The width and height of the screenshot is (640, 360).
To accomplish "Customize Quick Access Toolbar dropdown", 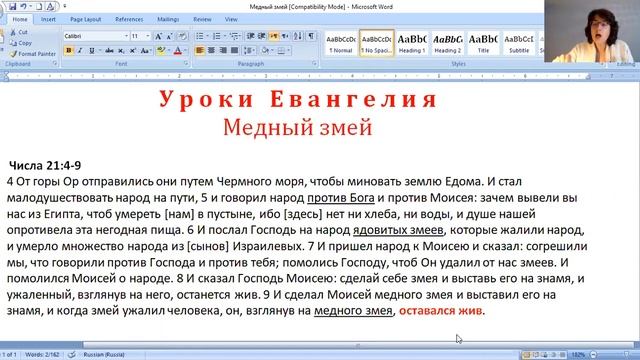I will click(x=64, y=7).
